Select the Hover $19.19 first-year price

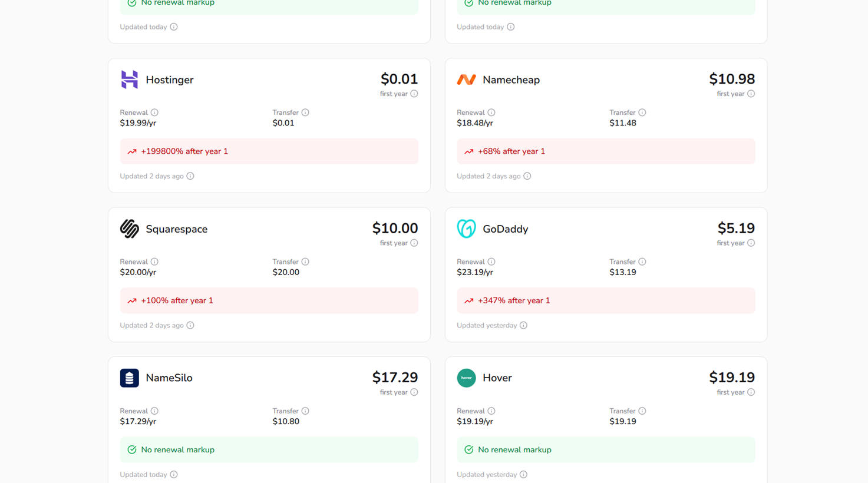coord(732,377)
